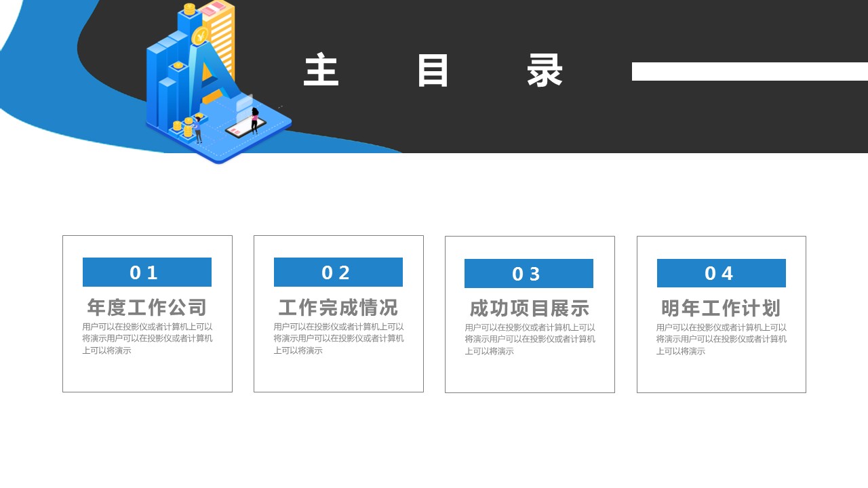Click the description text under 年度工作公司
The image size is (868, 488).
pos(147,339)
